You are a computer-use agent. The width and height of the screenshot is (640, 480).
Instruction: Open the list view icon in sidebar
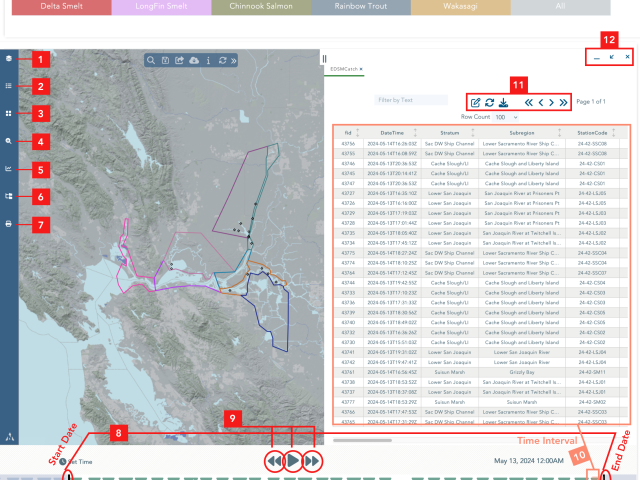click(x=9, y=86)
